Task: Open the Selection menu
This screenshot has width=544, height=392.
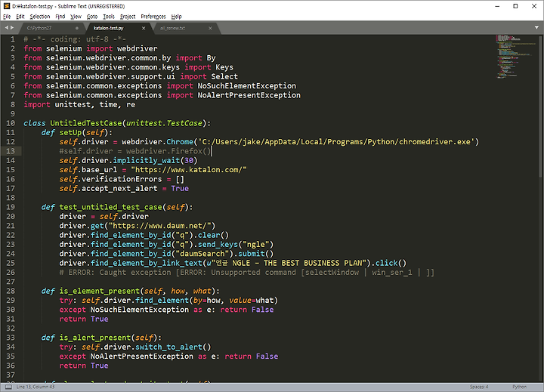Action: click(40, 17)
